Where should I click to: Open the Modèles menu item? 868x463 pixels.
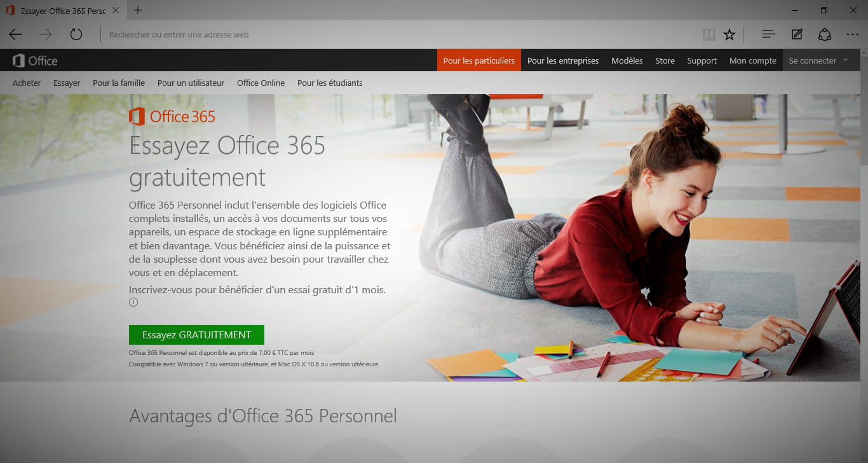[x=627, y=61]
